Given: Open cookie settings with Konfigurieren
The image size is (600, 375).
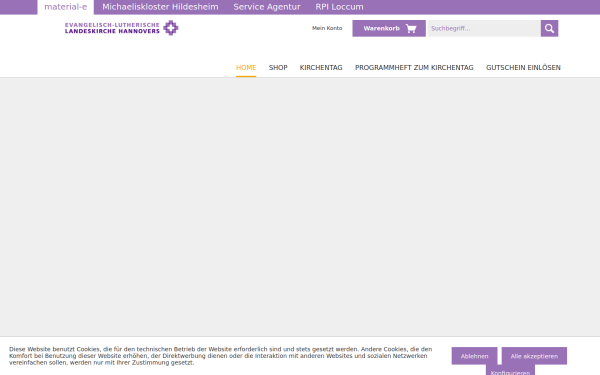Looking at the screenshot, I should (x=510, y=370).
